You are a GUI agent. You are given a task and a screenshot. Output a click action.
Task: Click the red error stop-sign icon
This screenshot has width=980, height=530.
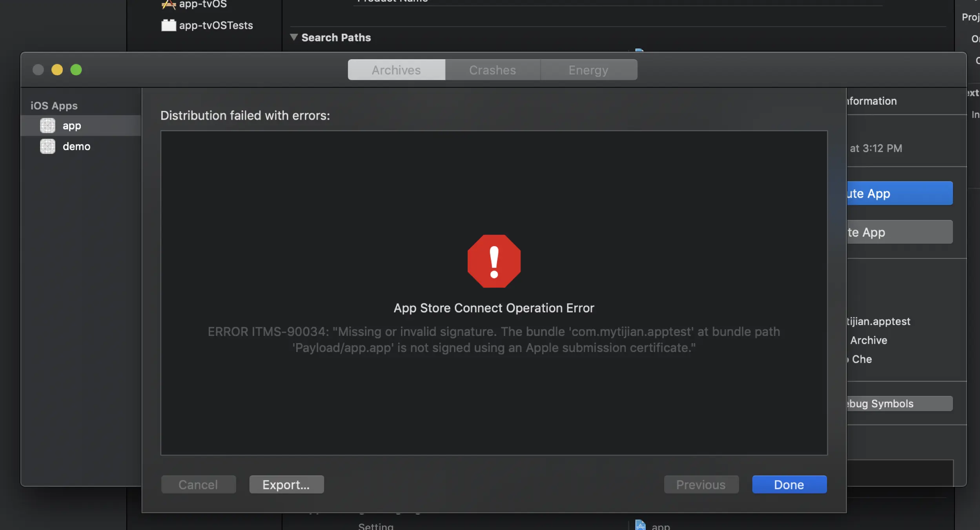(x=494, y=261)
